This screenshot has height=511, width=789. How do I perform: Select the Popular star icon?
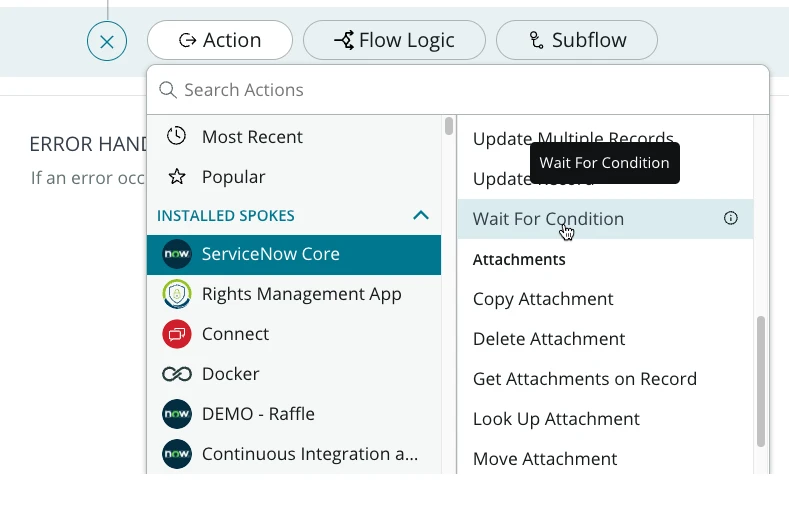click(x=176, y=177)
